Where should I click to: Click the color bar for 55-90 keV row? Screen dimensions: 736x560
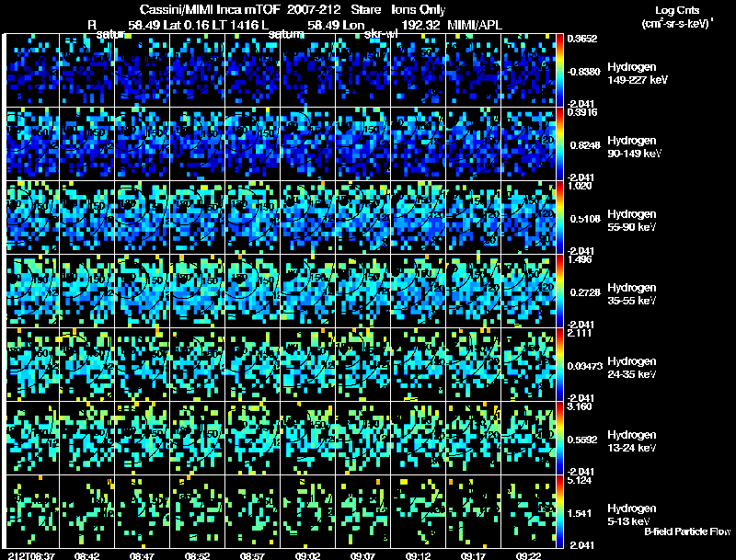[559, 218]
